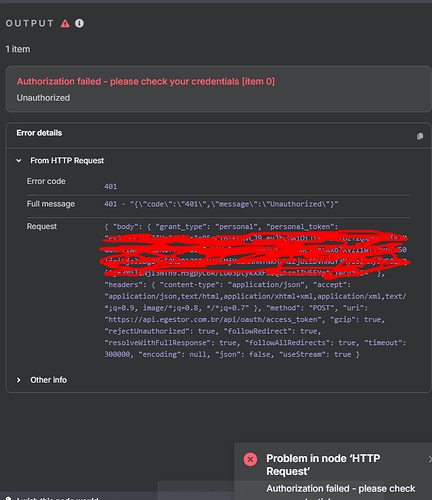The height and width of the screenshot is (500, 432).
Task: Select the 'Unauthorized' description text
Action: (x=43, y=98)
